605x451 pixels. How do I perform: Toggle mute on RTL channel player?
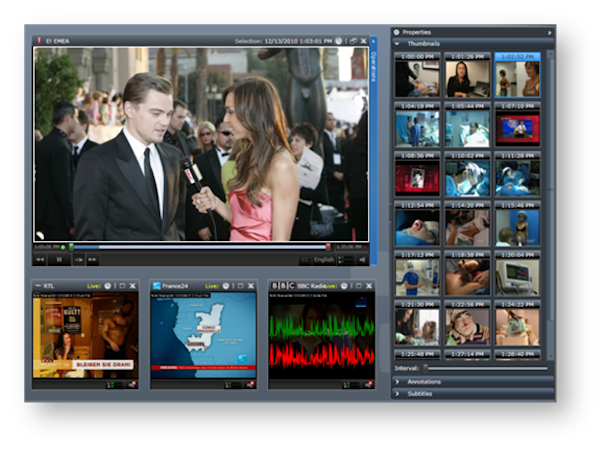131,384
